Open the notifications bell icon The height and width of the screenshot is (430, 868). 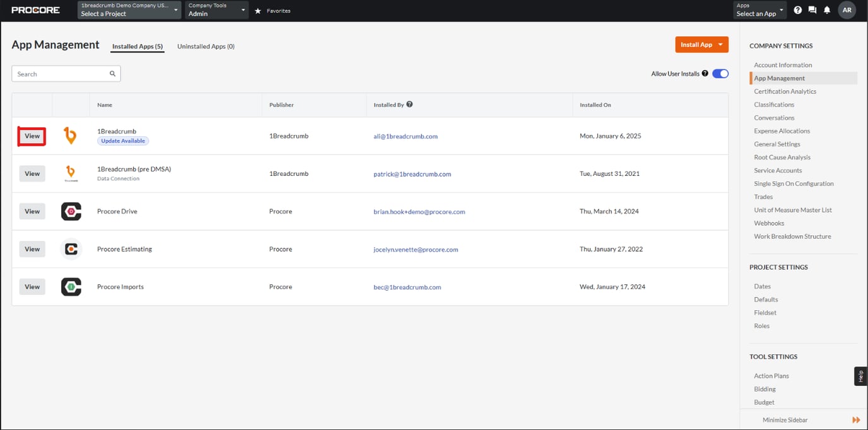(x=827, y=10)
